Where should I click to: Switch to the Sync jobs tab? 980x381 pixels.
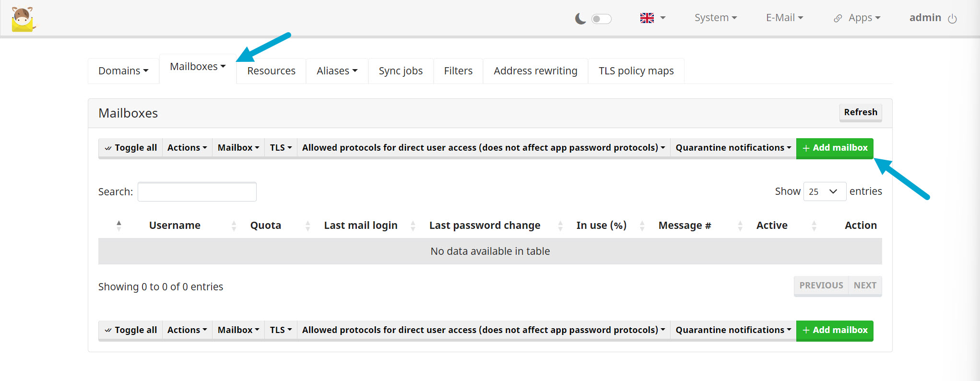click(401, 71)
